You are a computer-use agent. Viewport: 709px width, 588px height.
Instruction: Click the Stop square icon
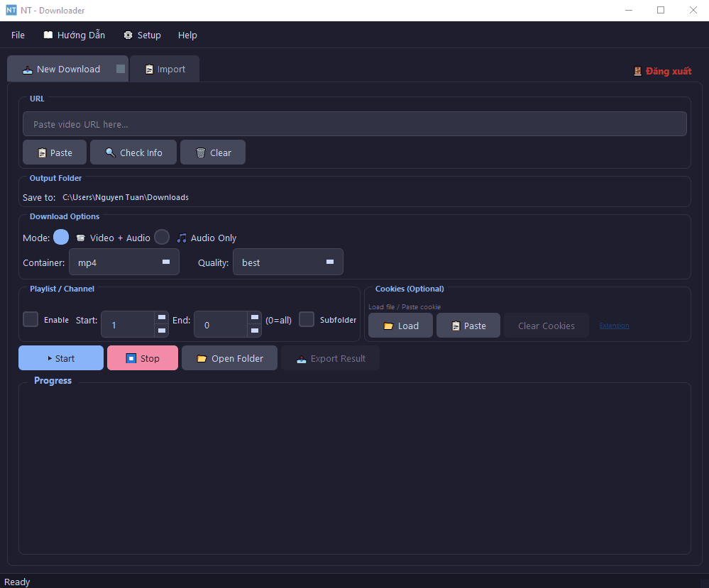[x=129, y=357]
